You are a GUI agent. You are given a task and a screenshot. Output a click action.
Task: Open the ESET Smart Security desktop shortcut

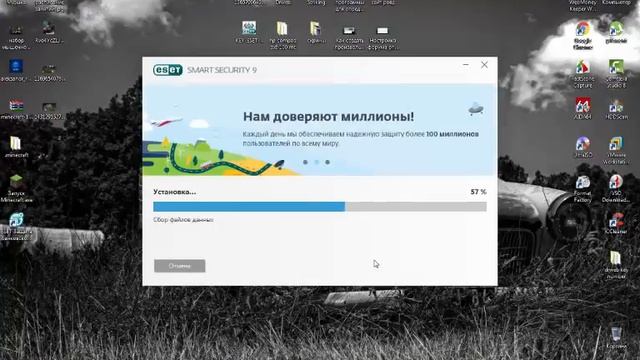16,227
